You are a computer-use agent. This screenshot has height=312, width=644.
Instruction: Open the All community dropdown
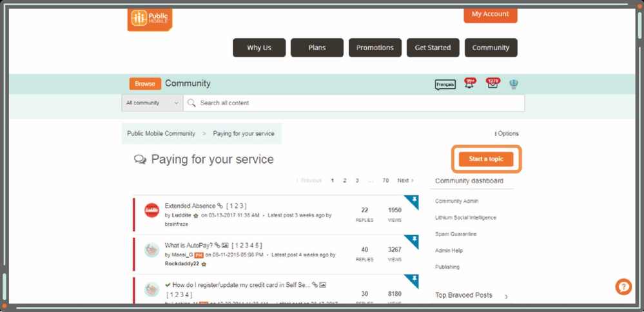(x=152, y=103)
